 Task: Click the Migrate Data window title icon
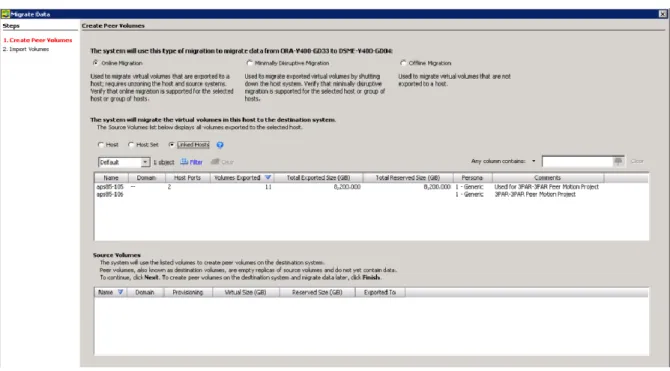[x=5, y=14]
